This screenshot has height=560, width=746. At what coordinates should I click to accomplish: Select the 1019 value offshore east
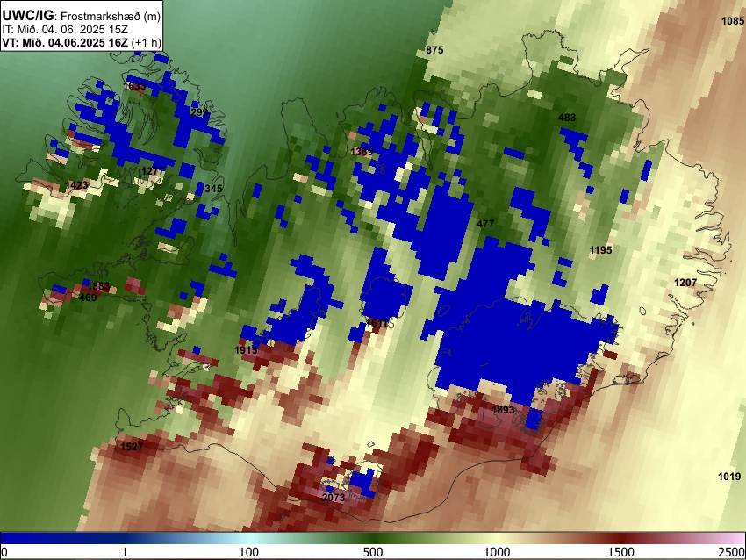[729, 477]
